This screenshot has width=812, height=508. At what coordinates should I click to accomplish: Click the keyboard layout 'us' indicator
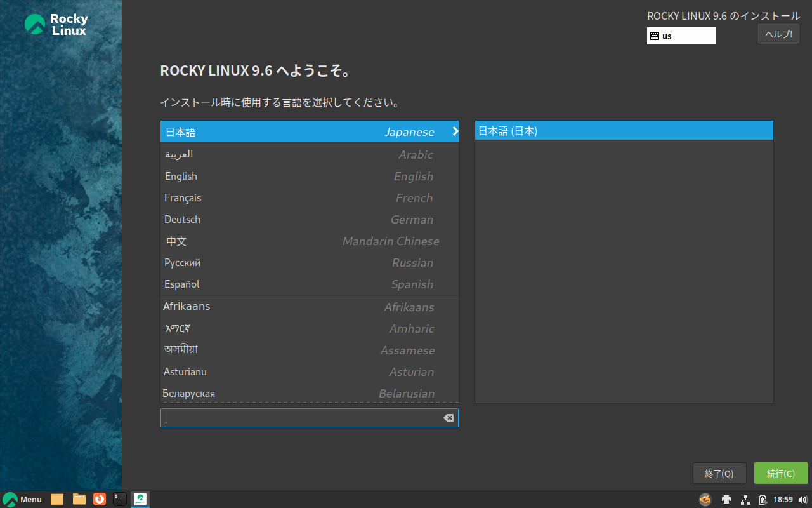681,36
